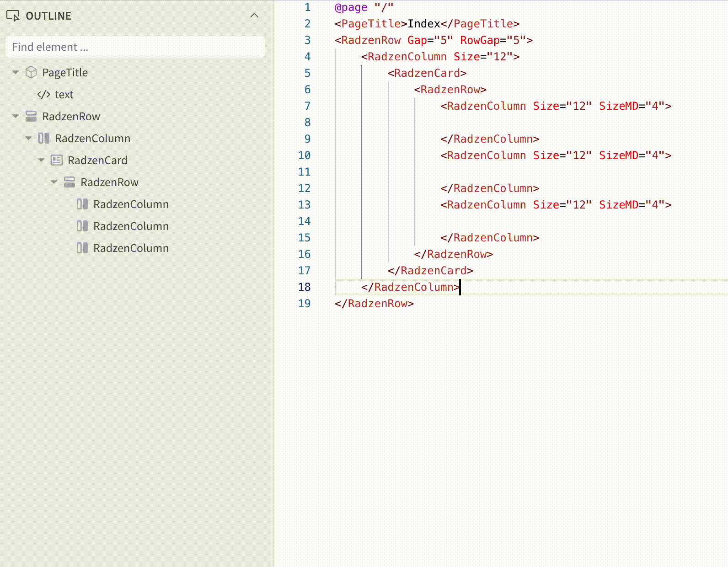Screen dimensions: 728x567
Task: Collapse the PageTitle tree node
Action: click(16, 72)
